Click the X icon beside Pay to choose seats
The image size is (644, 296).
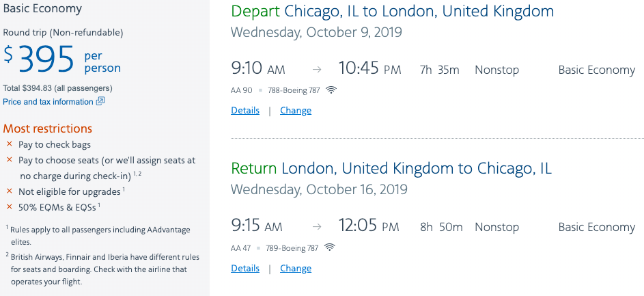10,160
